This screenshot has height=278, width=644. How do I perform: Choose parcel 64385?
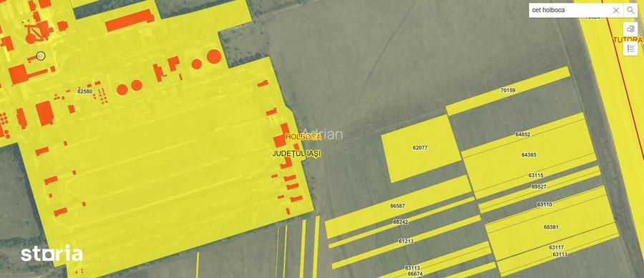529,155
